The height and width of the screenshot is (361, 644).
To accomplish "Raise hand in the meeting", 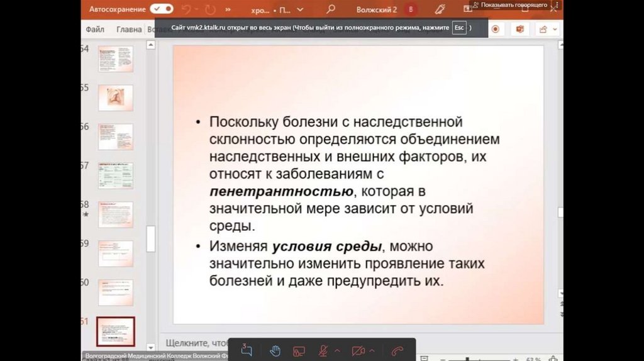I will (x=275, y=350).
